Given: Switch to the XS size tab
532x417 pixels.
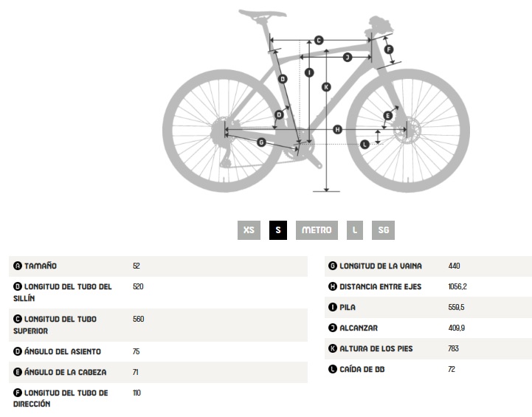Looking at the screenshot, I should [249, 230].
